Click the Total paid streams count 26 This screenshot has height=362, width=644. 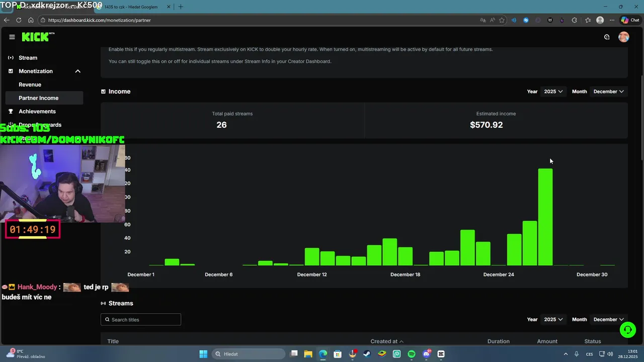(221, 125)
